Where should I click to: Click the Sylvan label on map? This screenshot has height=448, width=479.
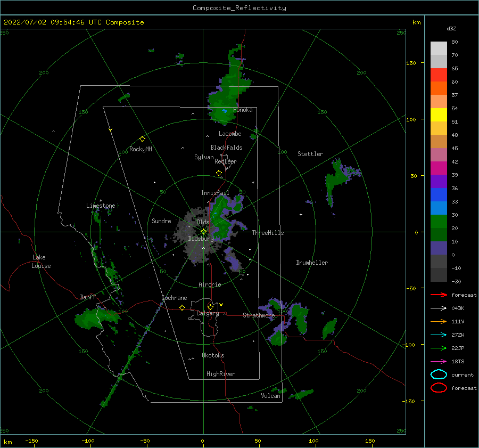204,157
